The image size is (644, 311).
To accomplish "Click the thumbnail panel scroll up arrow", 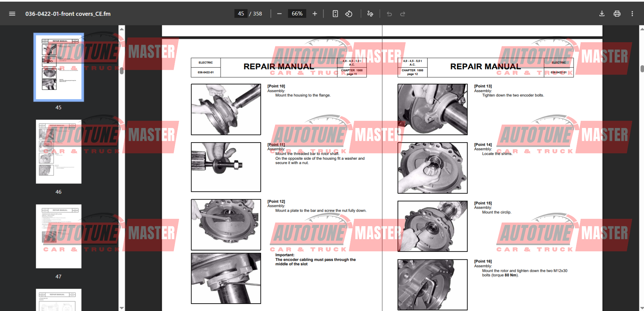I will (x=122, y=29).
